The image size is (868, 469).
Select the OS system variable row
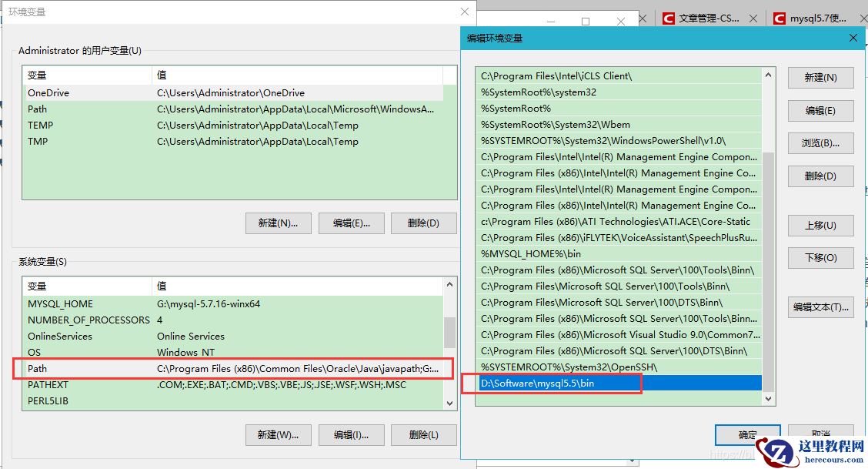(233, 352)
